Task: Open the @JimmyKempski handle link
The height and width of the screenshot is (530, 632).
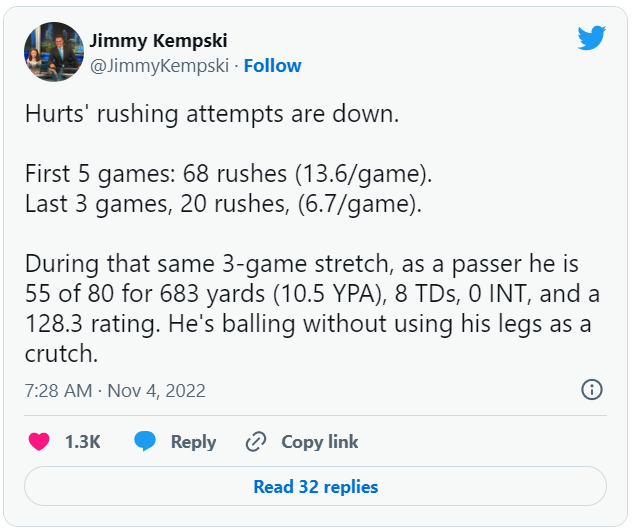Action: point(160,66)
